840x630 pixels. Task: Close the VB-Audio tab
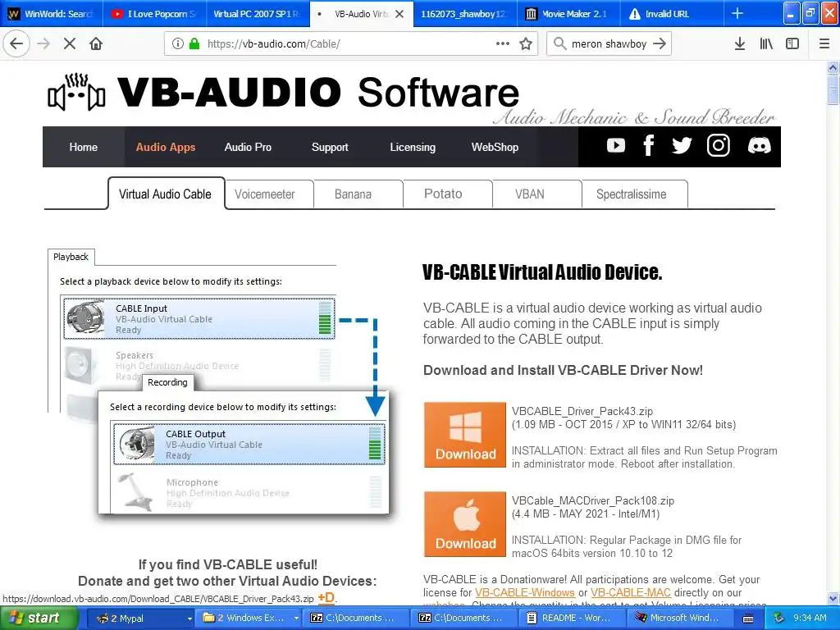pos(399,14)
